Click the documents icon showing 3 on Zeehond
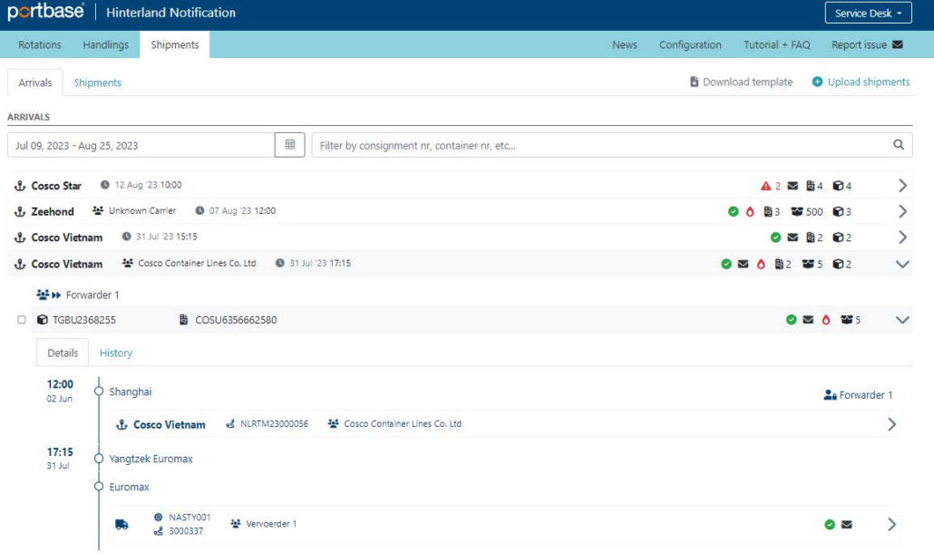Image resolution: width=934 pixels, height=560 pixels. (768, 212)
